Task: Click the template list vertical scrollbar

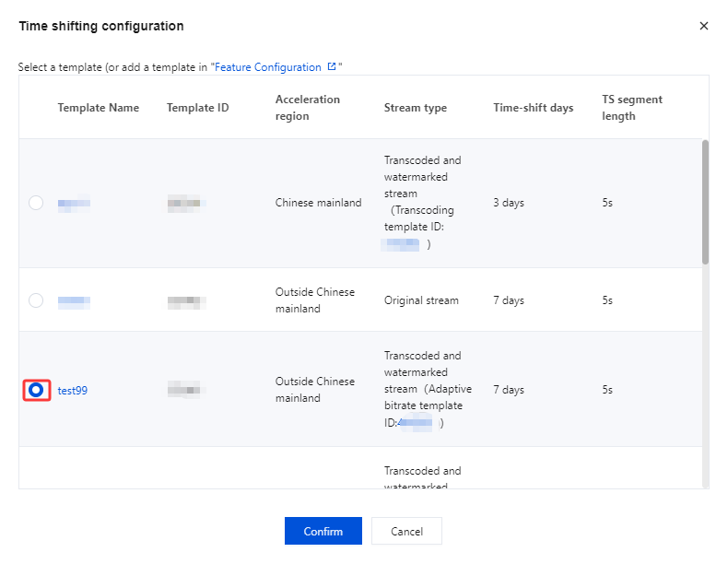Action: [706, 203]
